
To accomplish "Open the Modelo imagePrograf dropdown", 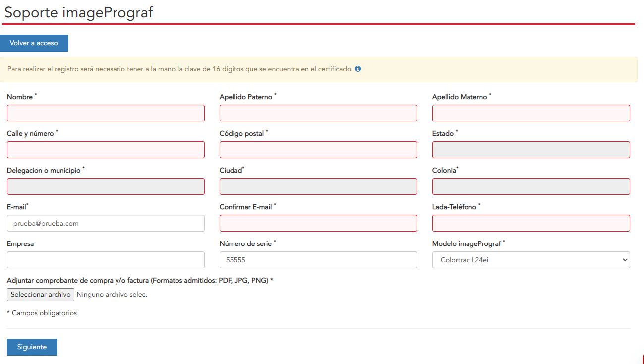I will pos(531,260).
